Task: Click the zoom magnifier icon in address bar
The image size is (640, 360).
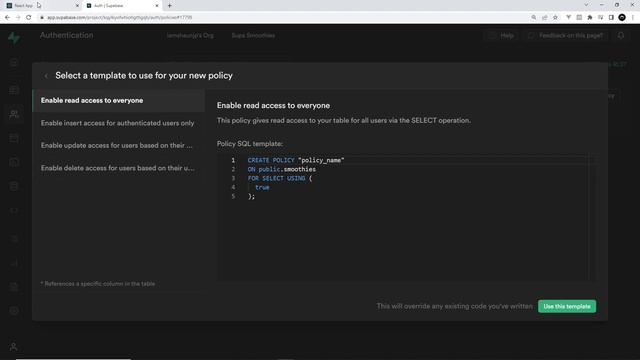Action: pyautogui.click(x=533, y=18)
